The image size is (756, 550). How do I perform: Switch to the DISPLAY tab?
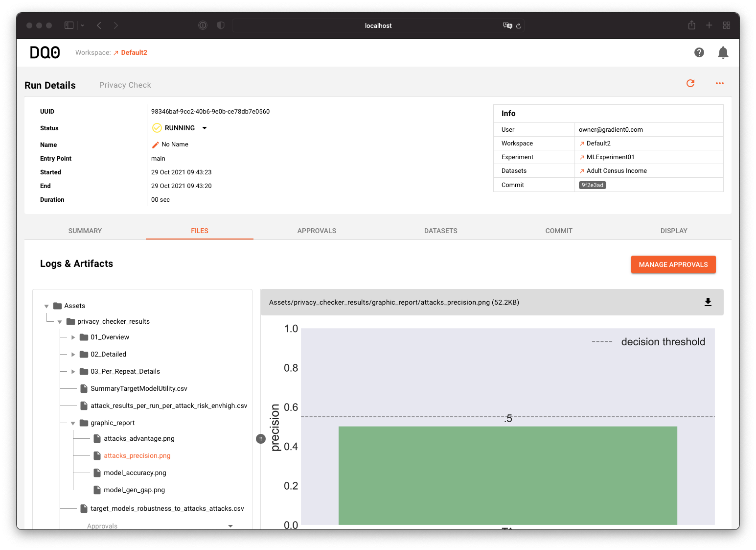(x=674, y=231)
